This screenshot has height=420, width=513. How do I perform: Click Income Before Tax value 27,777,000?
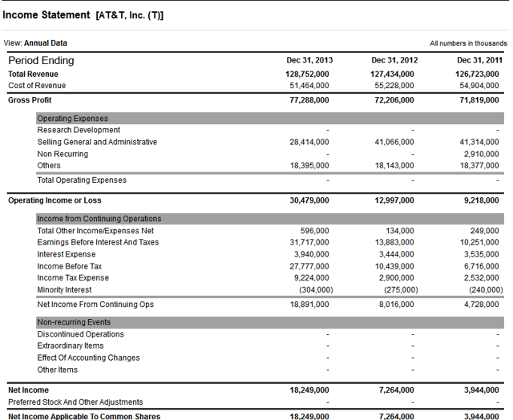click(309, 266)
